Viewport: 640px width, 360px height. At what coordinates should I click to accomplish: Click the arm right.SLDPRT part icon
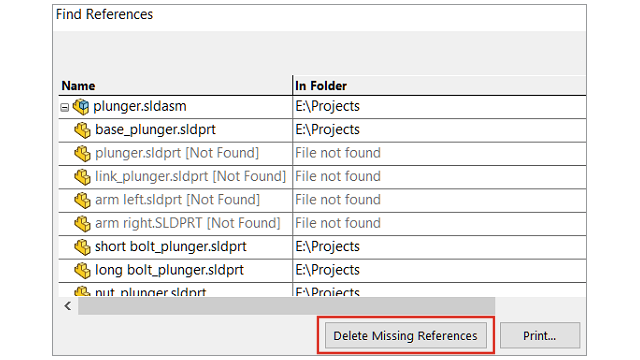click(82, 224)
